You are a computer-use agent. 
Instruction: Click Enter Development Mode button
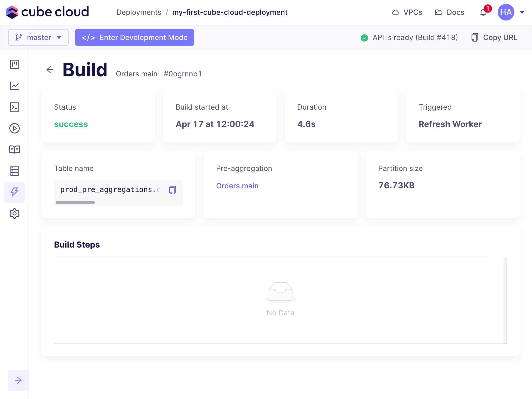tap(135, 37)
